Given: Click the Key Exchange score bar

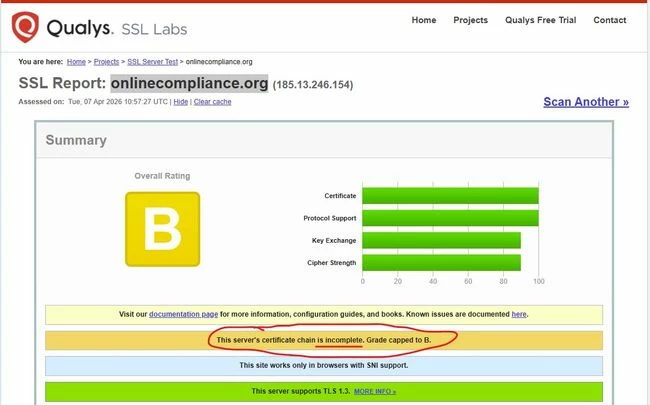Looking at the screenshot, I should pos(441,240).
